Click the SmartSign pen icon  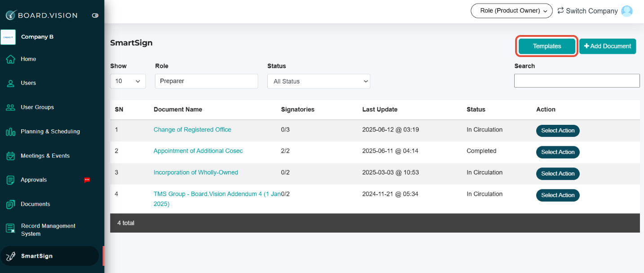[x=11, y=256]
